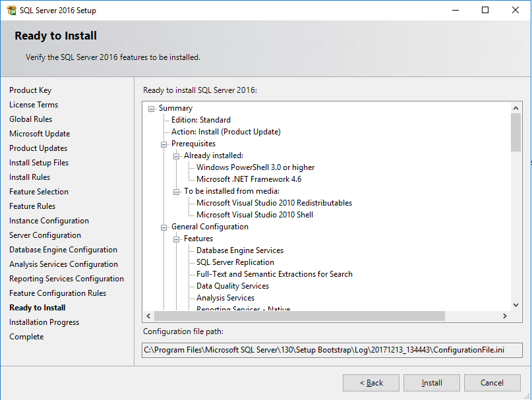Select the Complete step
The width and height of the screenshot is (532, 400).
point(26,337)
